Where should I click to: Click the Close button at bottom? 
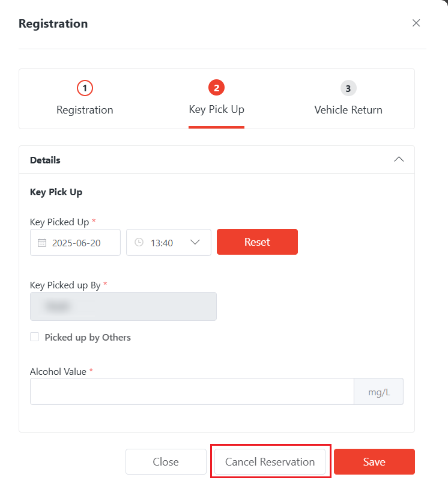(166, 462)
